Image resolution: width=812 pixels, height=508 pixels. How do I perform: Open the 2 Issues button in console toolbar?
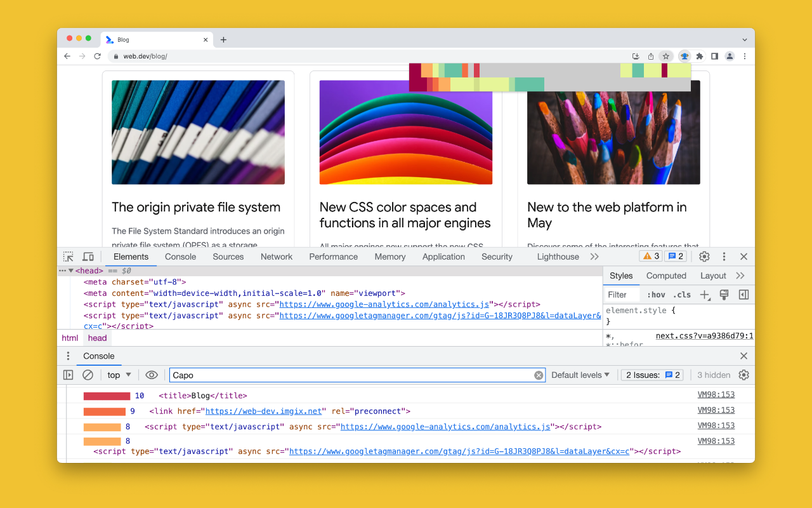tap(653, 375)
